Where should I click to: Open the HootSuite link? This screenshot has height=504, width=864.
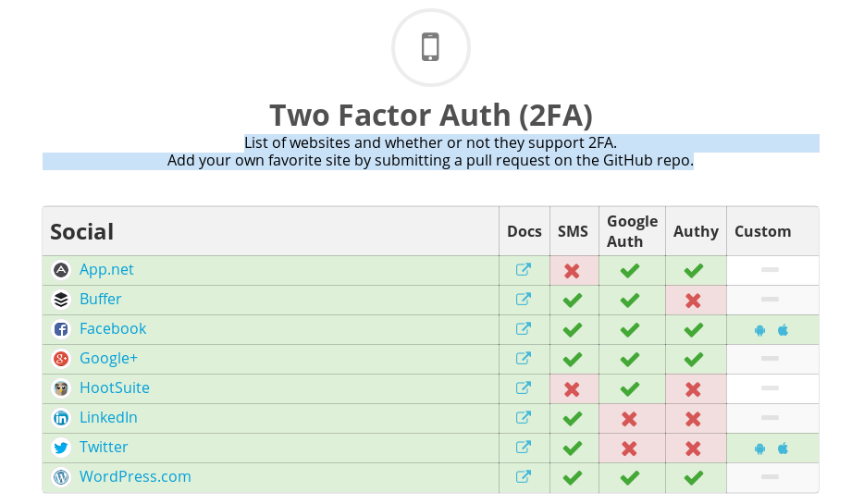coord(115,387)
